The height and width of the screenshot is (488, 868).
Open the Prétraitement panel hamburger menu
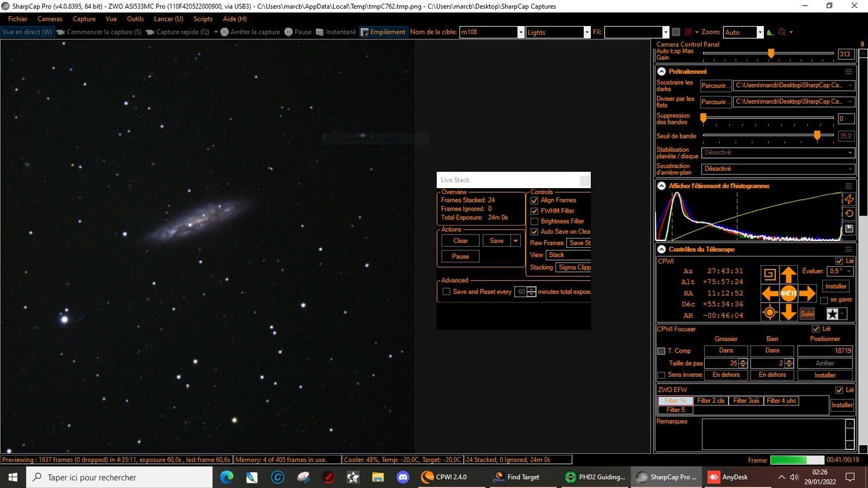(848, 72)
